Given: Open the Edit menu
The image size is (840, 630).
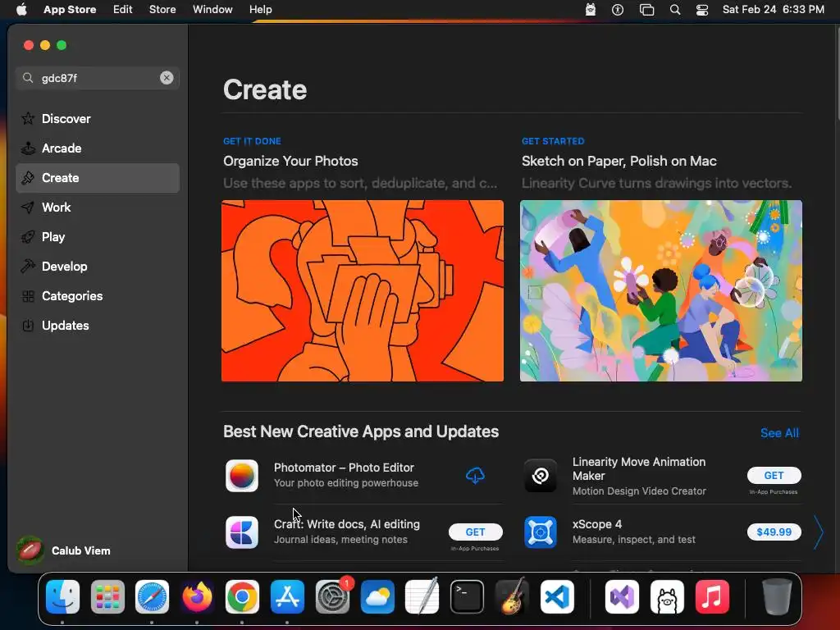Looking at the screenshot, I should coord(123,10).
